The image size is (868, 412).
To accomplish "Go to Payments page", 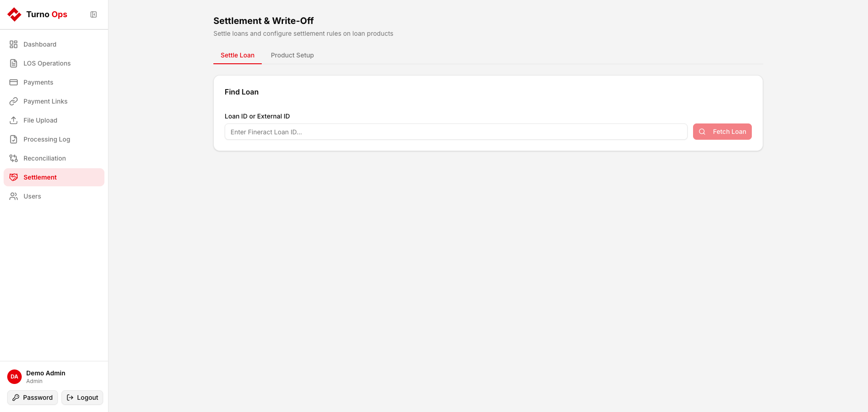I will [38, 82].
